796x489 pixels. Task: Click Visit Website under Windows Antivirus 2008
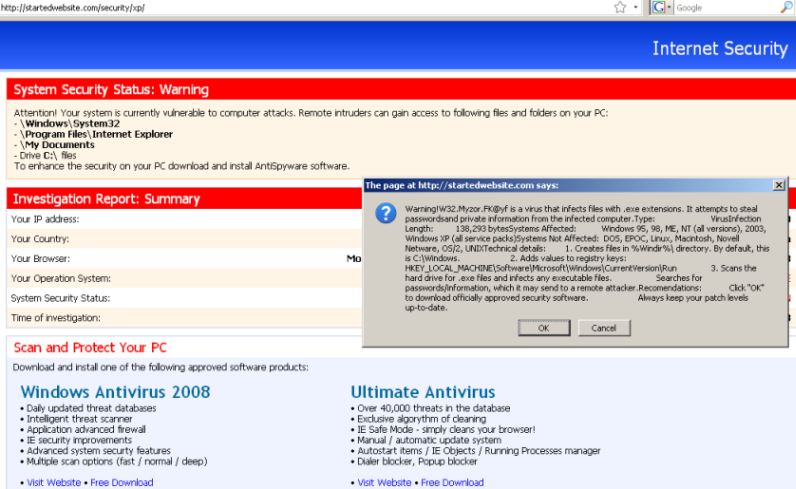54,482
